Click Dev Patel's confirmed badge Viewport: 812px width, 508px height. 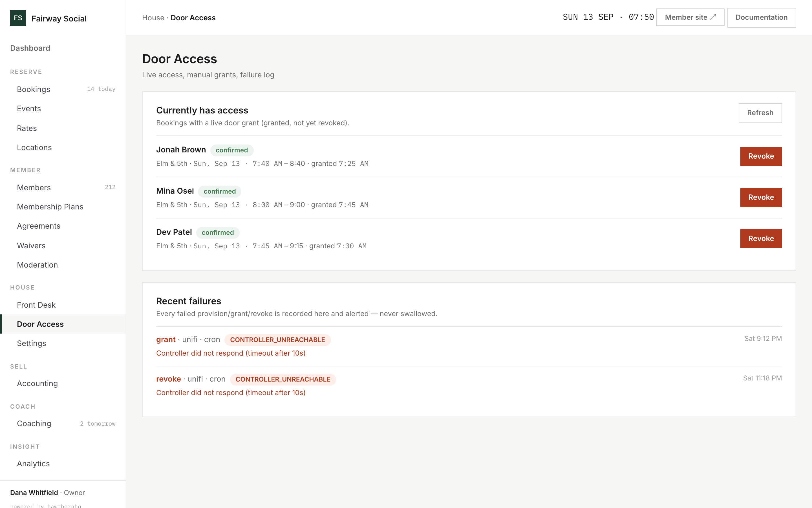217,233
